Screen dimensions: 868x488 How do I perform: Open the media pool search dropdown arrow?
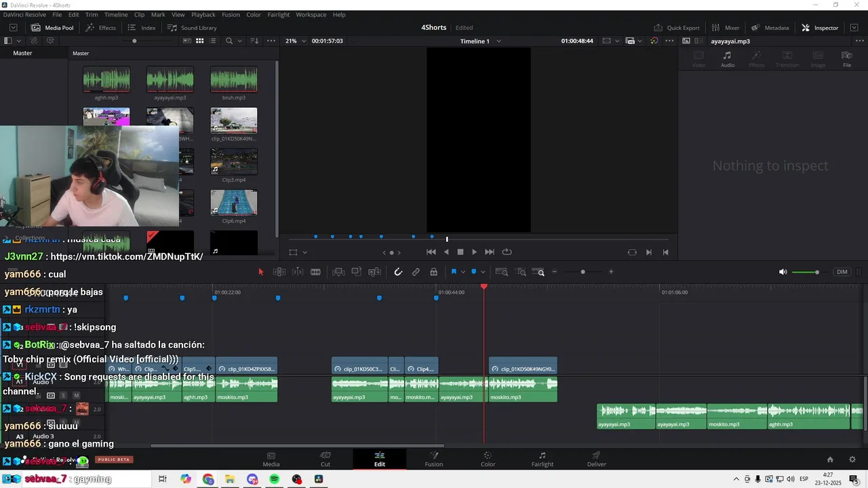[x=238, y=41]
